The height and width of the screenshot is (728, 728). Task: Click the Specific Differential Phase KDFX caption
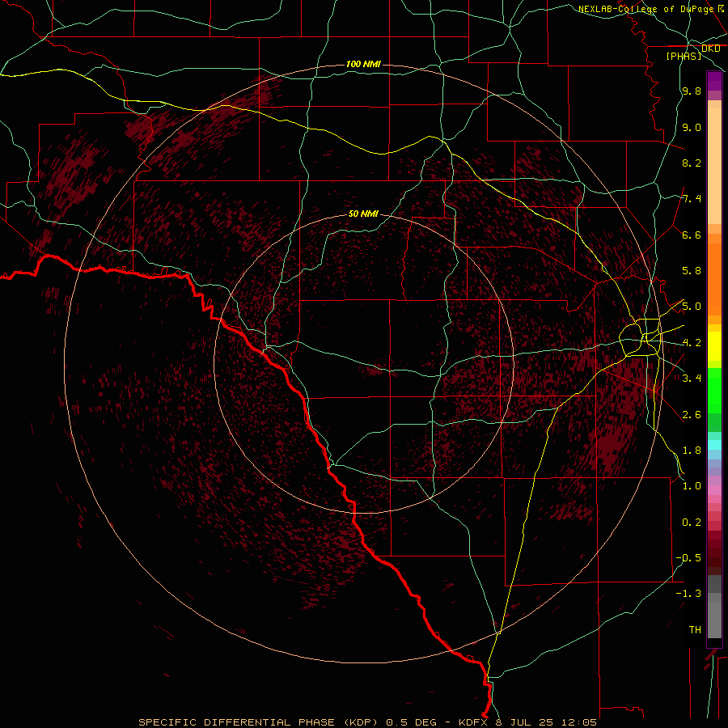coord(368,722)
